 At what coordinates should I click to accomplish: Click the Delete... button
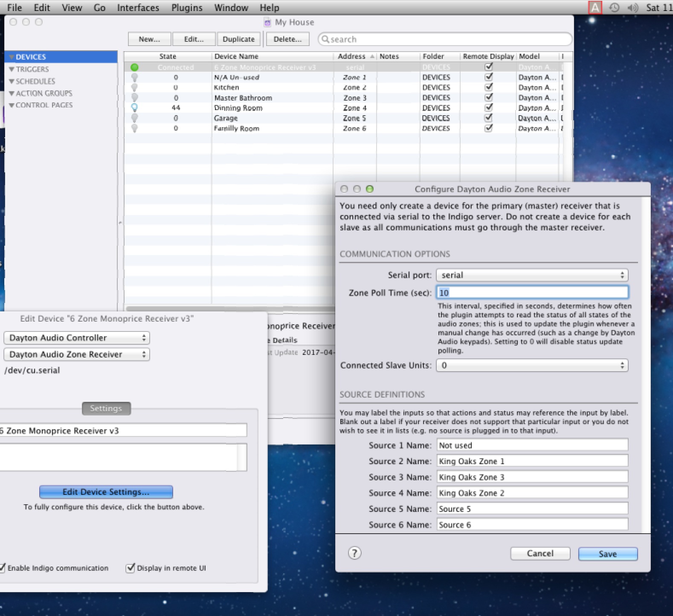[287, 39]
